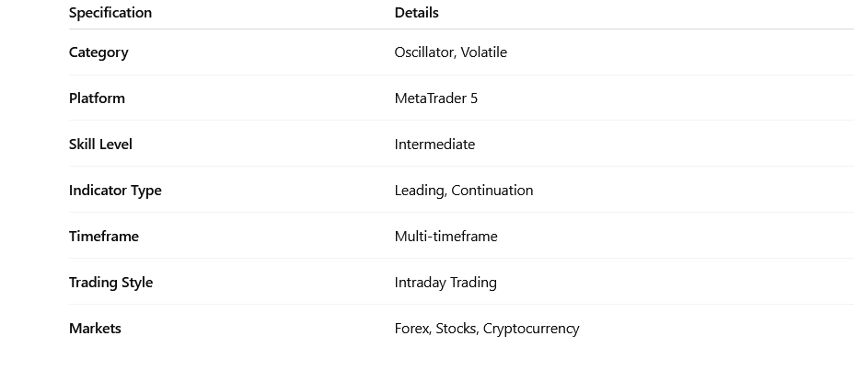Select the Indicator Type row label
Viewport: 868px width, 371px height.
(x=115, y=191)
